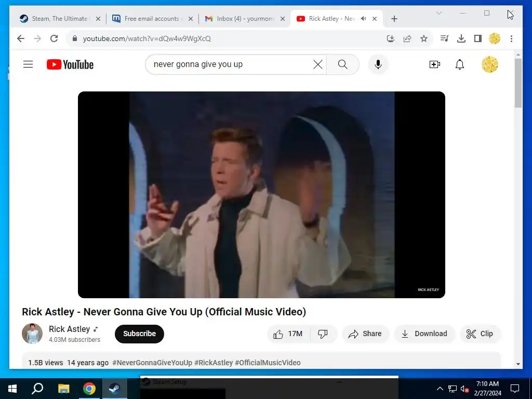
Task: Open Steam from the taskbar
Action: (114, 389)
